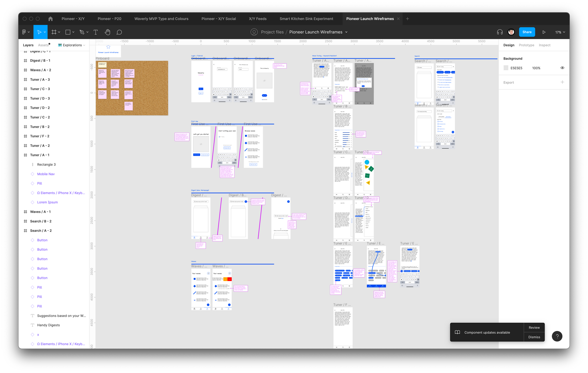Image resolution: width=588 pixels, height=373 pixels.
Task: Click the Home icon in tab bar
Action: click(51, 19)
